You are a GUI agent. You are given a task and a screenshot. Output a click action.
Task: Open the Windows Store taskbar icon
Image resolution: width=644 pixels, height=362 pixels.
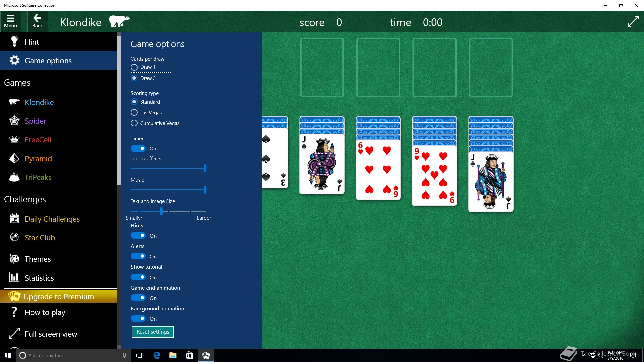[189, 355]
